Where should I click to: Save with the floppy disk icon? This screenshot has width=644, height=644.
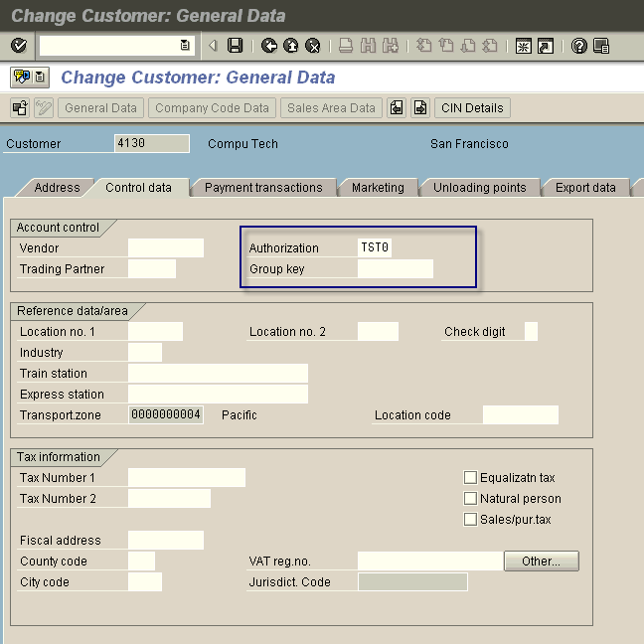click(x=235, y=45)
